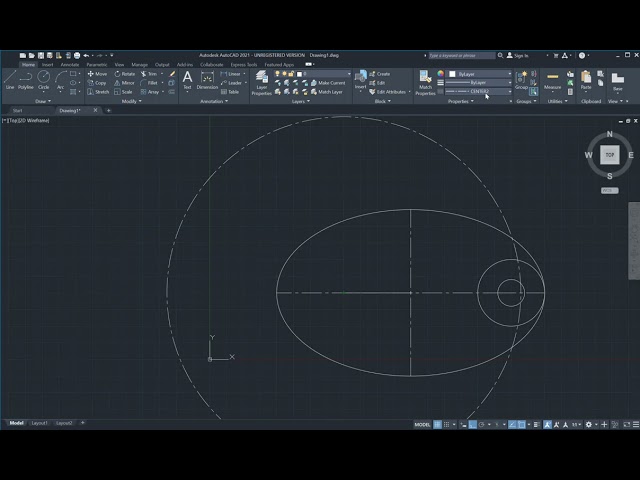Open the Insert ribbon tab
Viewport: 640px width, 480px height.
point(47,64)
